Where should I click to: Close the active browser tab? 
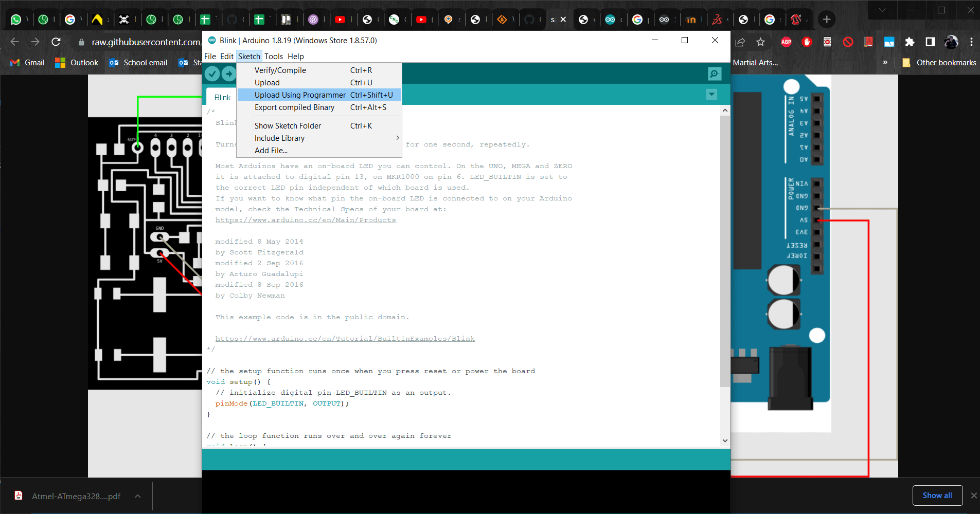click(563, 20)
